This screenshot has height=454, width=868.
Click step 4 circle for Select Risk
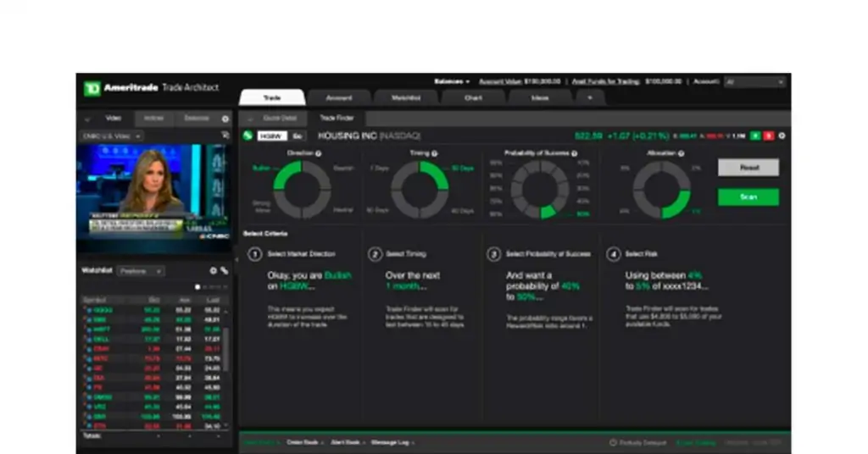[614, 254]
